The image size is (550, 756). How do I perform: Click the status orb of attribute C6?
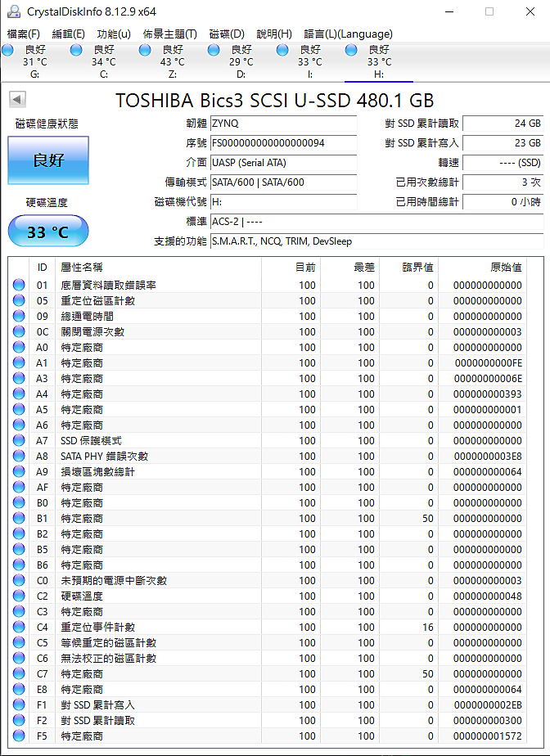click(x=19, y=658)
